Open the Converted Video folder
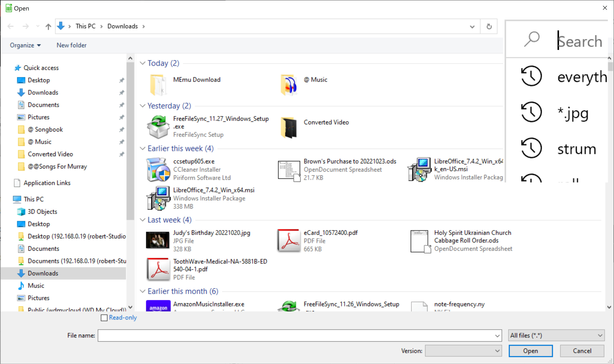Screen dimensions: 614x364 [x=326, y=122]
